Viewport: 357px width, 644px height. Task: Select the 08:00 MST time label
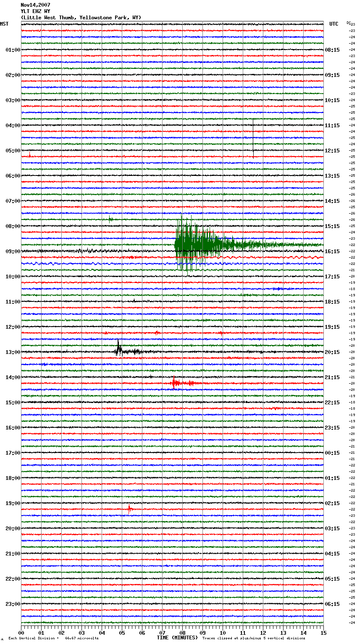(13, 226)
